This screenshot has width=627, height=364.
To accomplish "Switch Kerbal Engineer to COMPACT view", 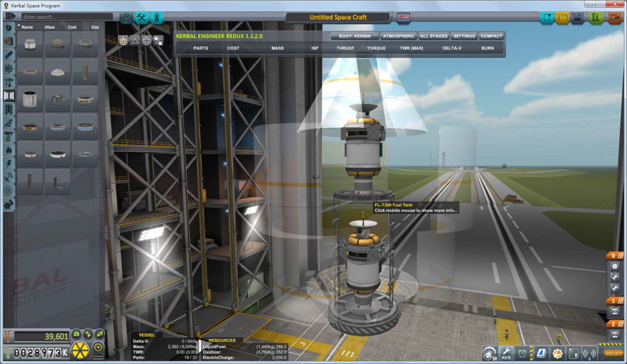I will [x=491, y=36].
